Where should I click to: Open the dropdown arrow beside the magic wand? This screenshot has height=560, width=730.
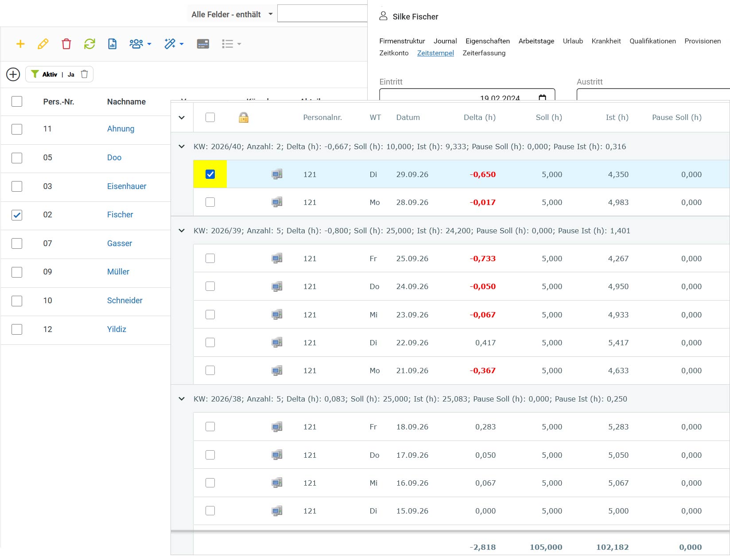182,44
